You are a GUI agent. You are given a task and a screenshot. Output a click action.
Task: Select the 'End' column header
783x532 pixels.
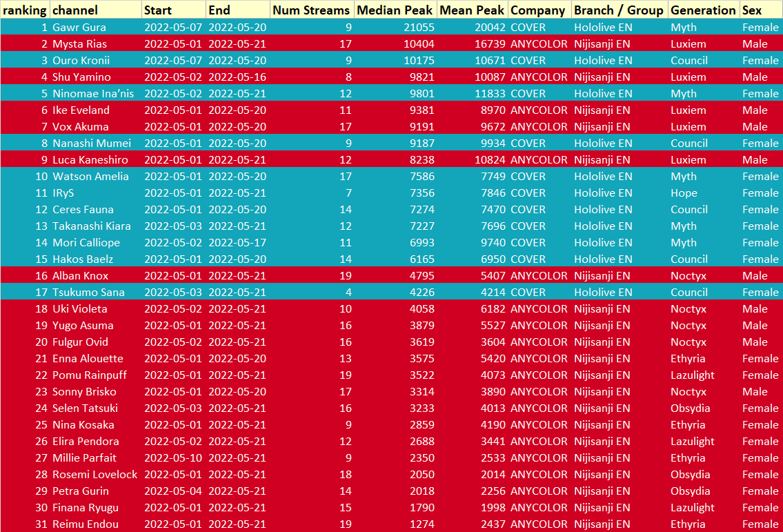(x=238, y=10)
